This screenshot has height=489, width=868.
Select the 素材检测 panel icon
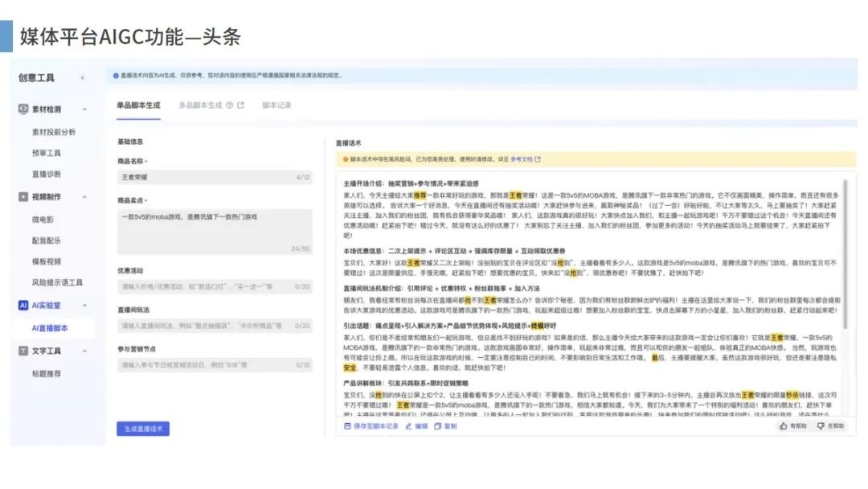(x=21, y=110)
